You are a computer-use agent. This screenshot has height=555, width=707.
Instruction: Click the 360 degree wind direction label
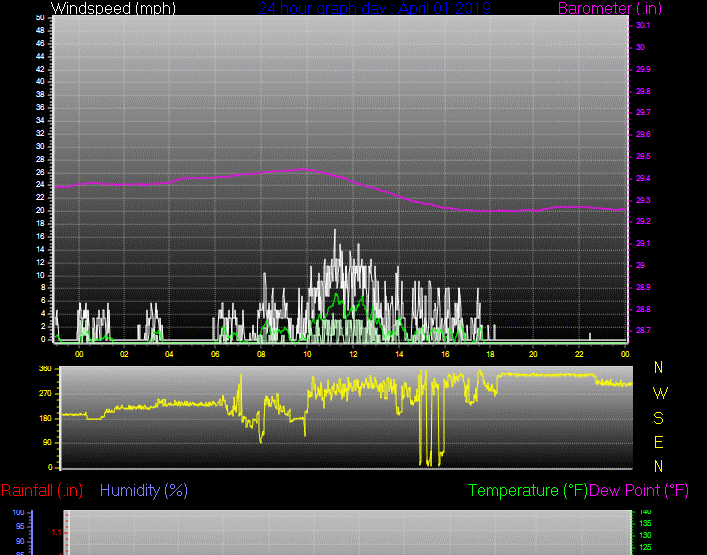coord(46,369)
